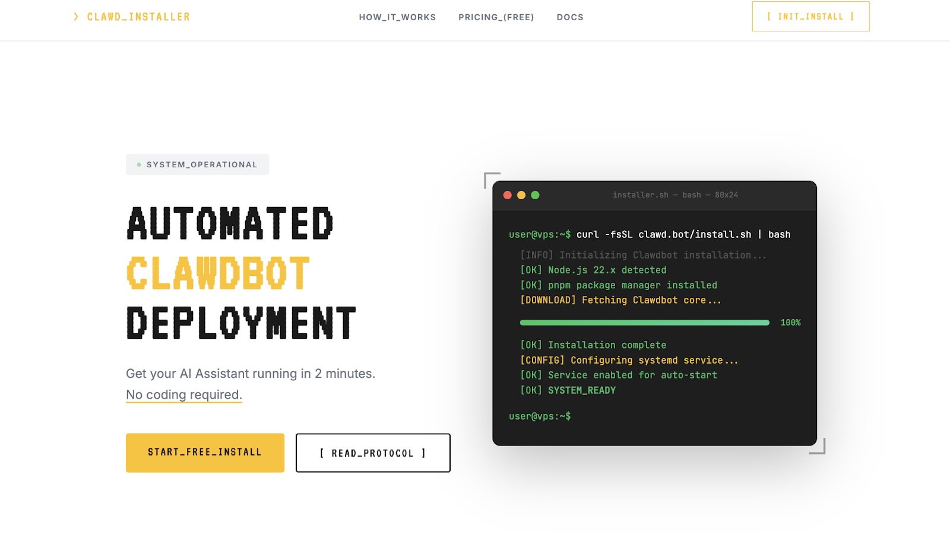Click '[OK] pnpm package manager installed' line
The image size is (950, 560).
(619, 285)
